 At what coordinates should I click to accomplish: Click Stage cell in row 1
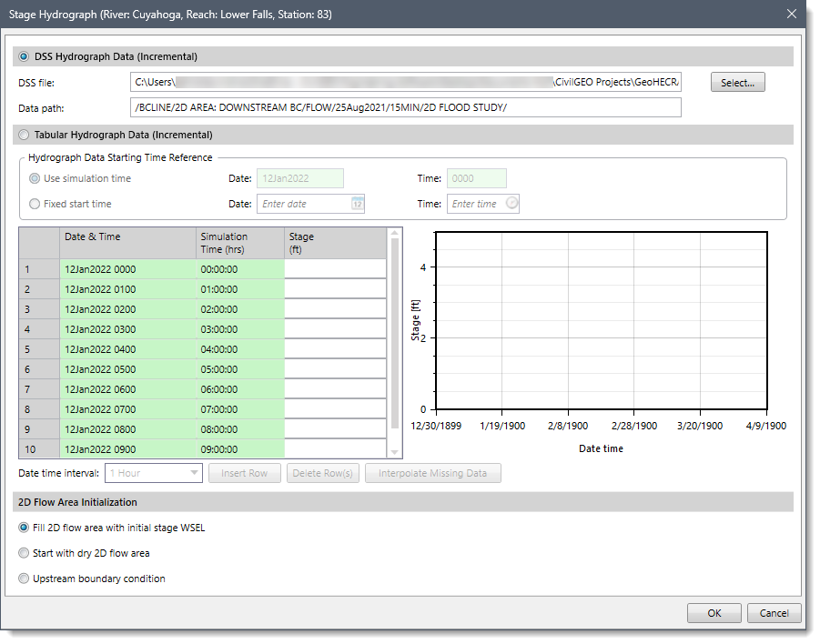(335, 269)
